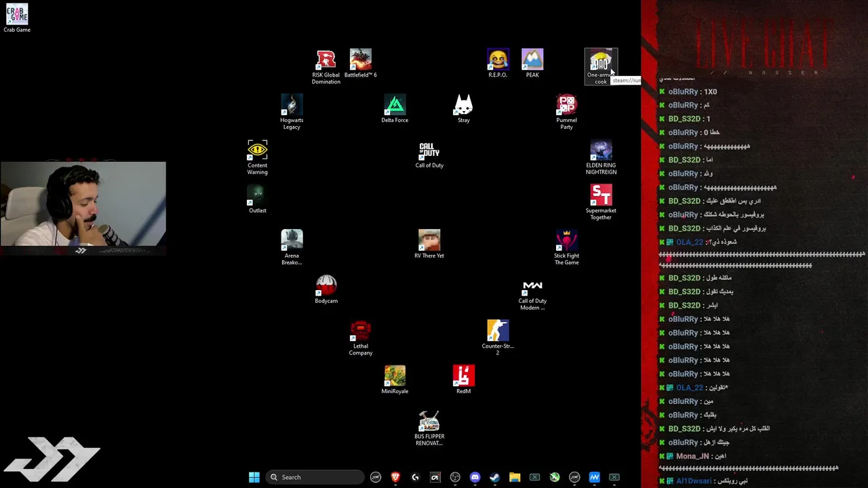The width and height of the screenshot is (868, 488).
Task: Select the Hogwarts Legacy icon
Action: click(x=292, y=112)
